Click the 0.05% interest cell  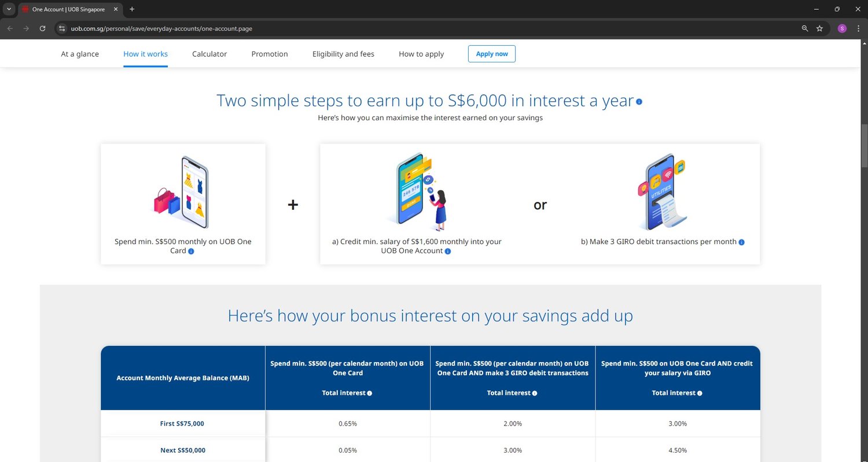point(348,450)
